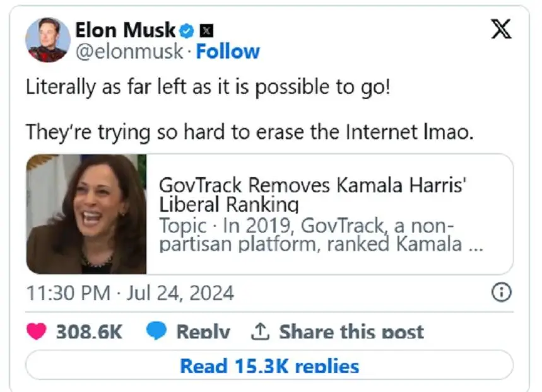This screenshot has height=392, width=542.
Task: Click the Reply text label
Action: pos(203,331)
